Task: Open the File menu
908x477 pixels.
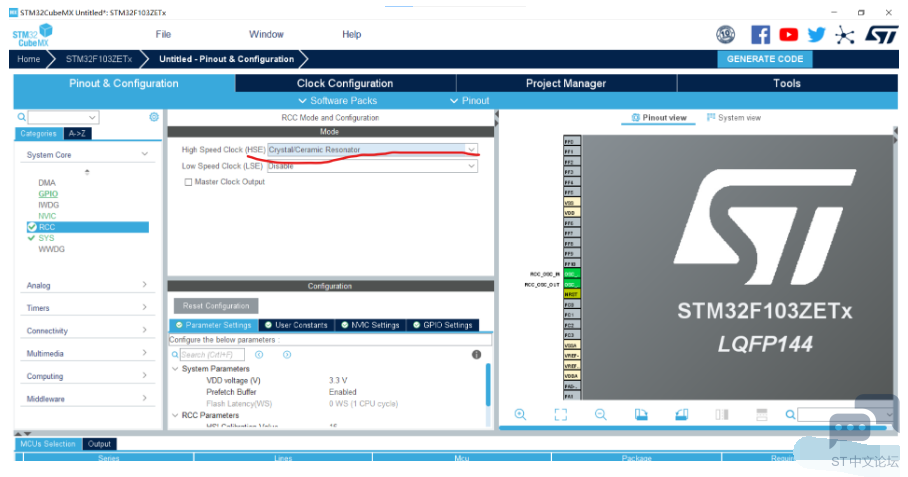Action: tap(163, 34)
